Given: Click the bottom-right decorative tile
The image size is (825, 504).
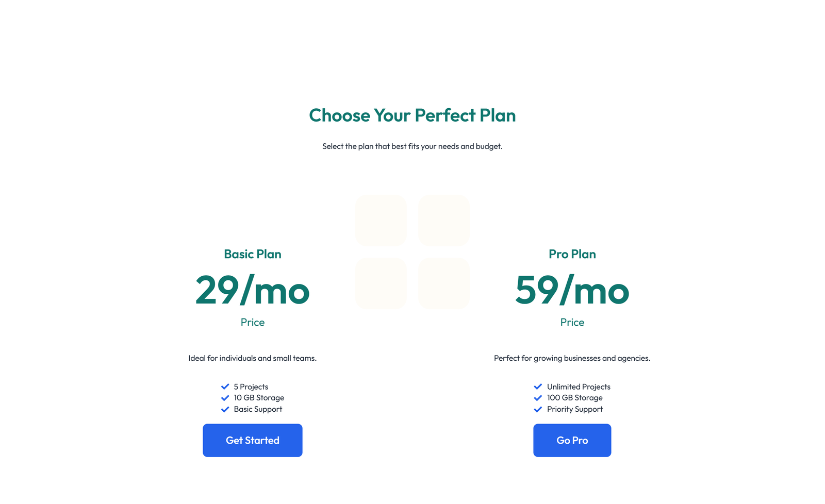Looking at the screenshot, I should coord(444,283).
